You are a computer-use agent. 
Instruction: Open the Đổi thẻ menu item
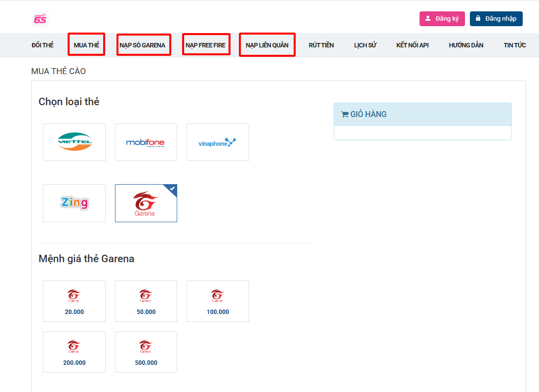tap(42, 45)
